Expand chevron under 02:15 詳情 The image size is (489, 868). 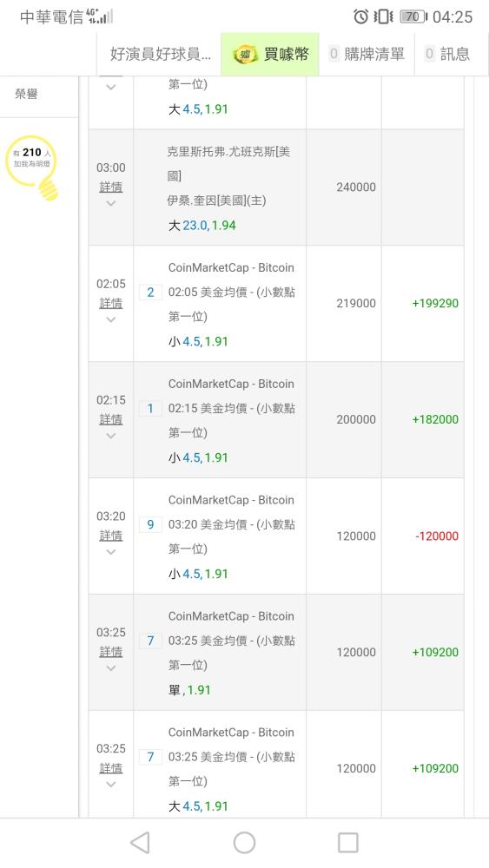point(111,436)
